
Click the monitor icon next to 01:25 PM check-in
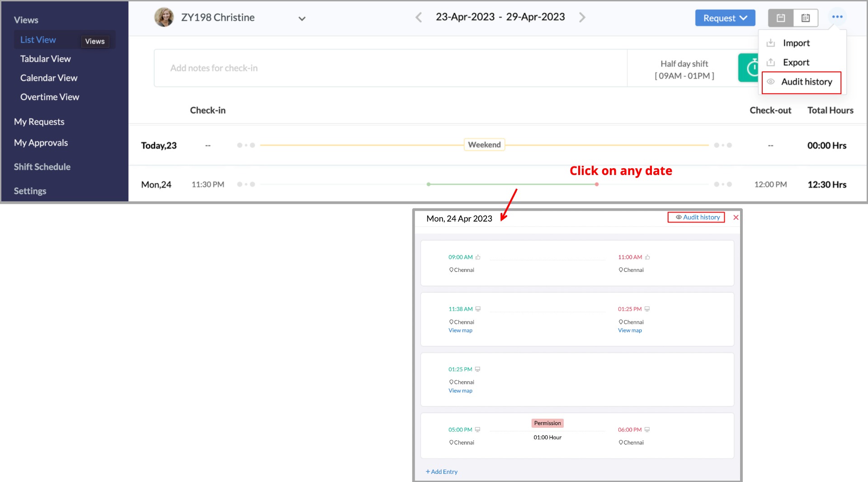pos(477,369)
